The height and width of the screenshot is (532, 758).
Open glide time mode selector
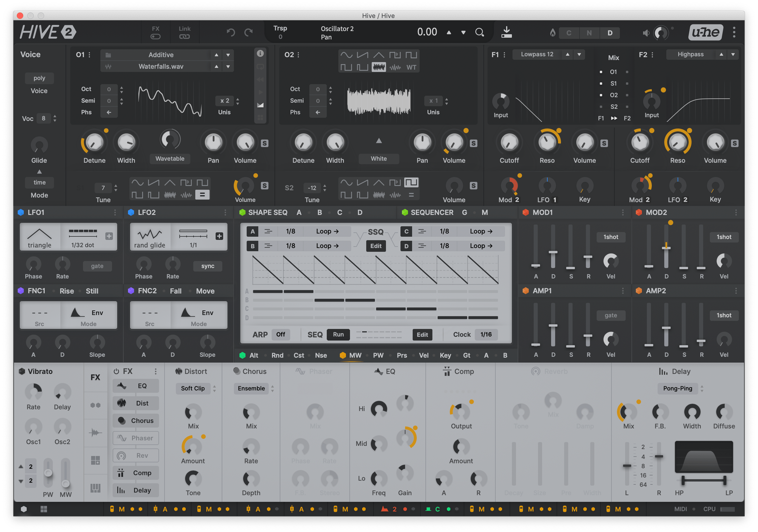(39, 182)
